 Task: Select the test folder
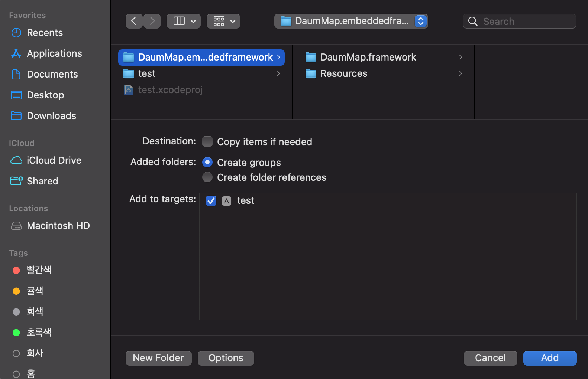201,73
